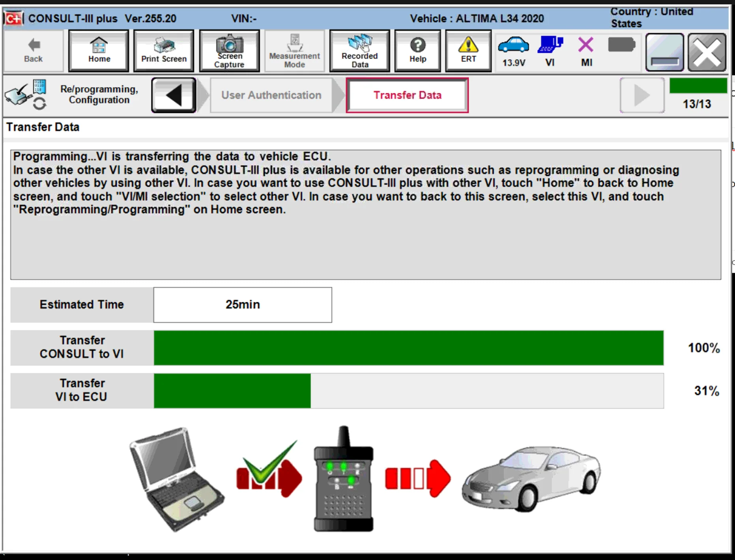Click the ERT warning icon
This screenshot has width=735, height=560.
click(x=468, y=51)
